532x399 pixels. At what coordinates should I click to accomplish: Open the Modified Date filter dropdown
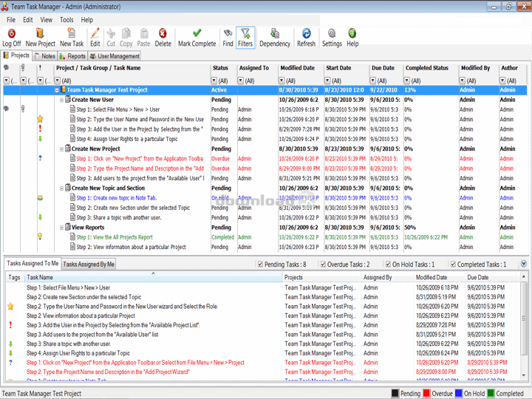pyautogui.click(x=282, y=81)
